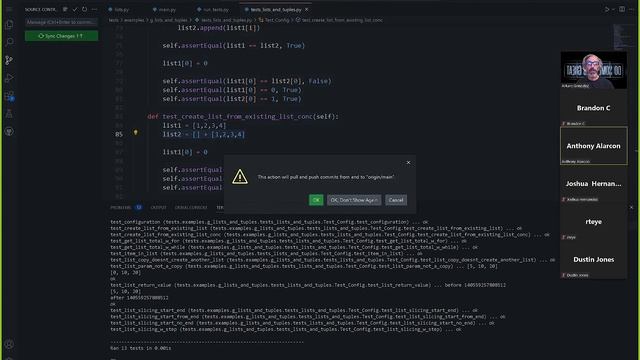The width and height of the screenshot is (640, 360).
Task: Cancel the pull and push dialog
Action: point(396,200)
